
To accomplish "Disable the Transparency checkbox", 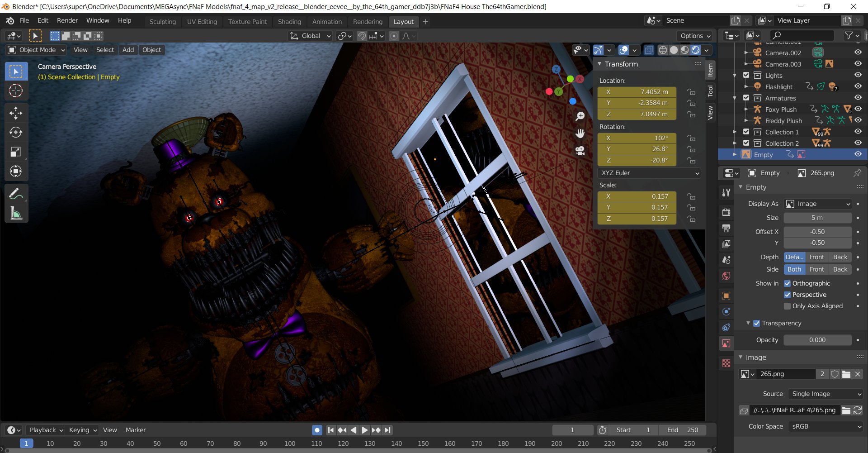I will click(x=756, y=323).
